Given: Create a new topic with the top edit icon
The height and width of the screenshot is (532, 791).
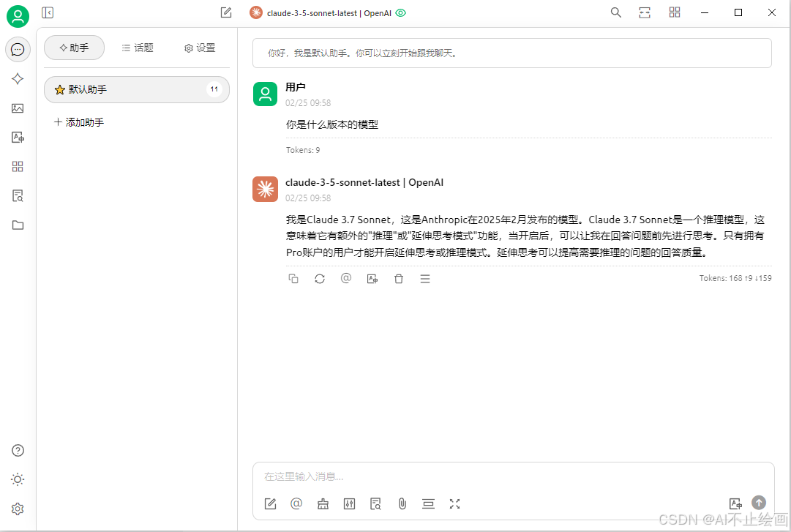Looking at the screenshot, I should tap(226, 12).
